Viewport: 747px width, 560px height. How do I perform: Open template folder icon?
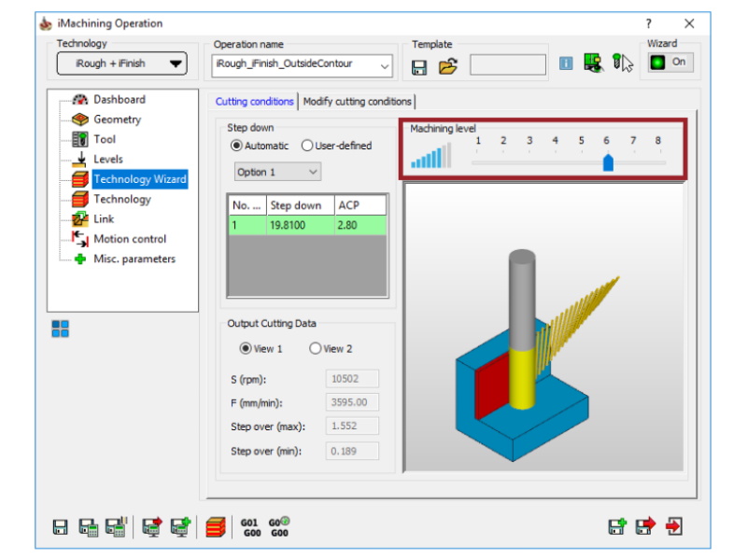click(448, 66)
